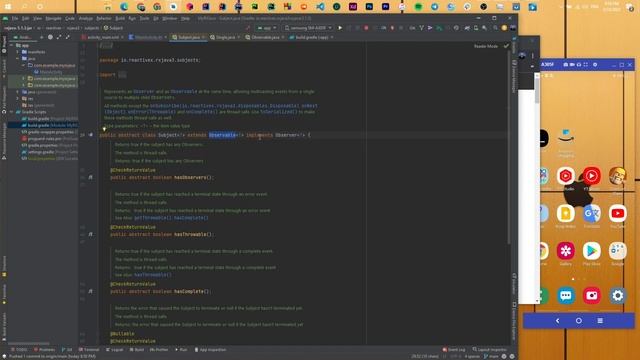
Task: Click the green inspection checkmark in editor
Action: [x=506, y=46]
